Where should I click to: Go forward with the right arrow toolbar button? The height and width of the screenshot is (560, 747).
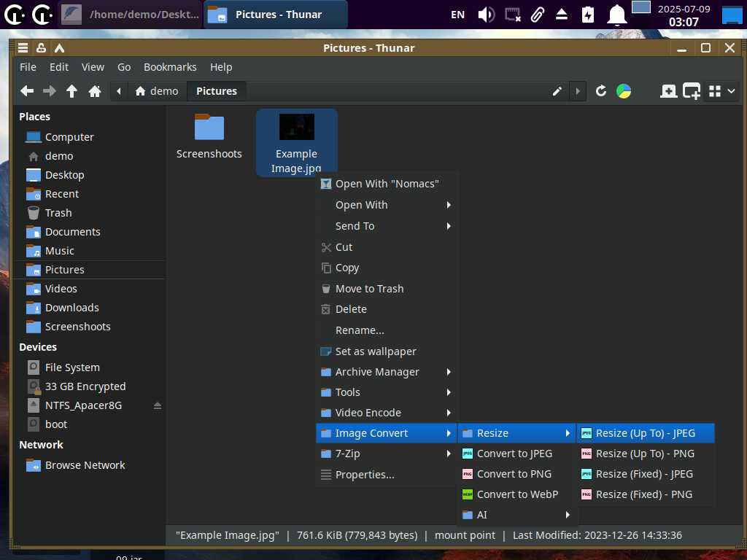pos(50,90)
